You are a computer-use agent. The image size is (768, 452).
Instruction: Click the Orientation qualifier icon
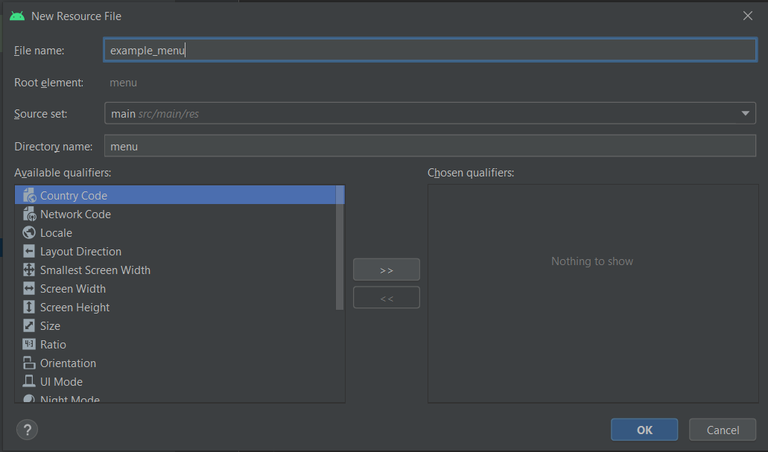click(x=29, y=363)
